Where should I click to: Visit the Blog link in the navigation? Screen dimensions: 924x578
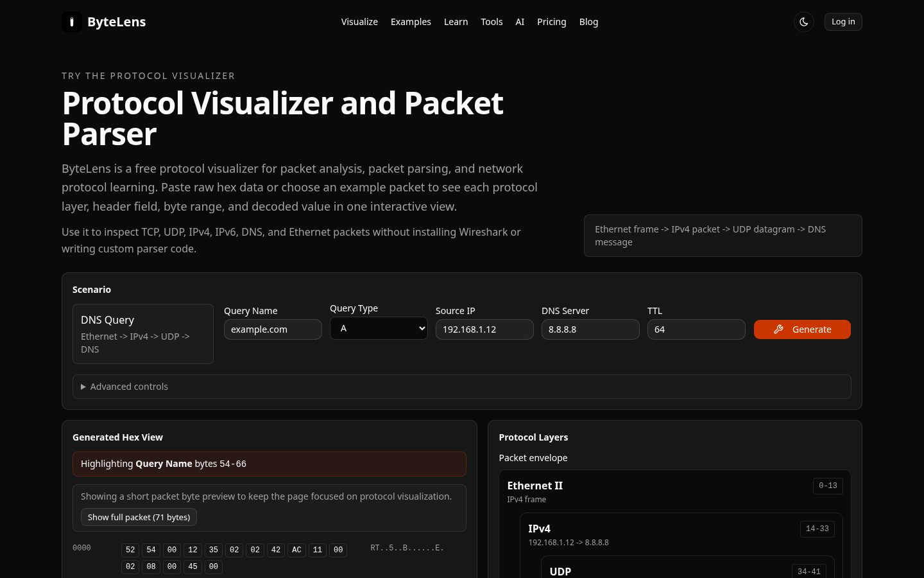588,22
